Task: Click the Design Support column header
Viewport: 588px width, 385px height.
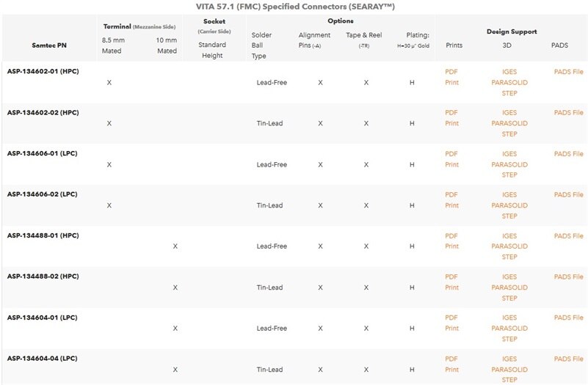Action: pos(511,32)
